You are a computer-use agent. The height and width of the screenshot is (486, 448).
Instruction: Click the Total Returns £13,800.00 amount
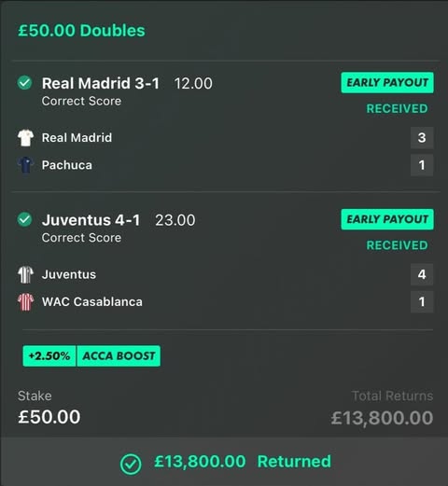382,418
